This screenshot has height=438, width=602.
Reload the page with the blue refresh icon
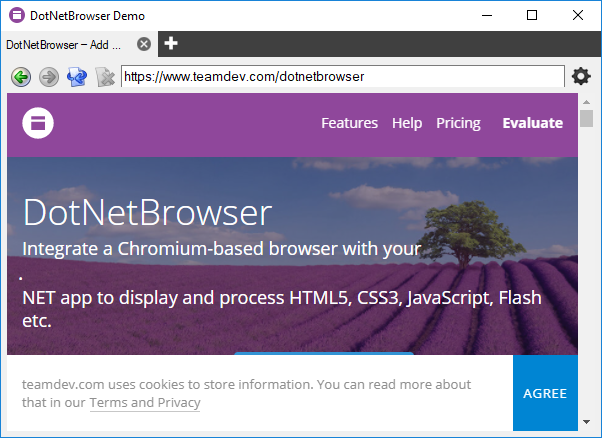point(77,77)
